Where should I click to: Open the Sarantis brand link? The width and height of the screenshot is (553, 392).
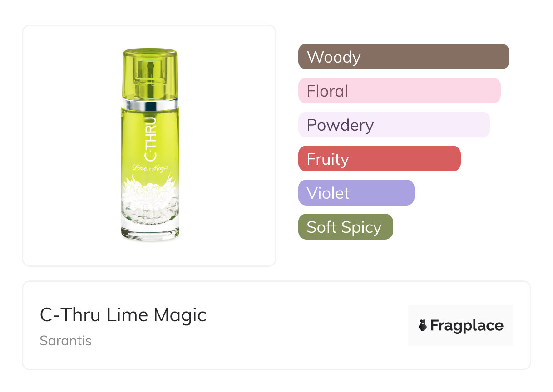[x=66, y=341]
